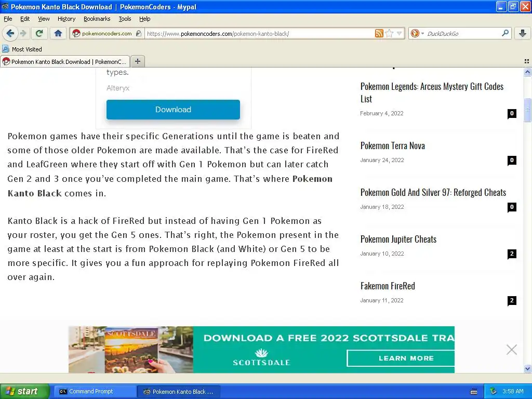Close the Scottsdale banner ad with X
The image size is (532, 399).
click(x=512, y=350)
